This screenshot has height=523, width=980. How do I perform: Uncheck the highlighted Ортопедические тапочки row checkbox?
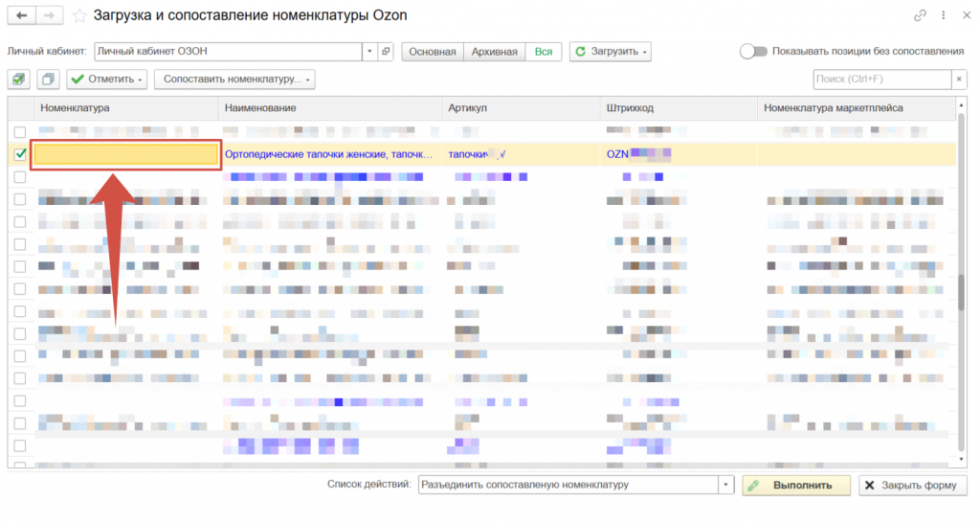click(x=20, y=153)
